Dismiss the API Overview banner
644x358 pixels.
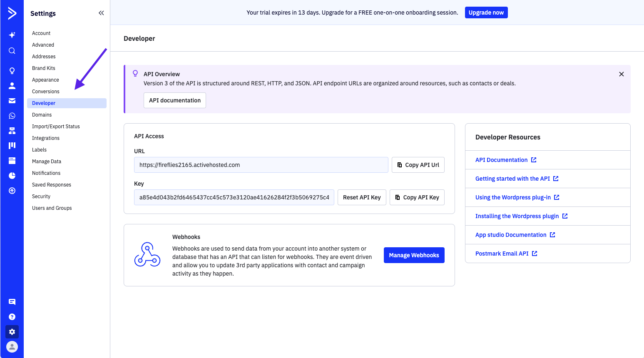pos(622,74)
